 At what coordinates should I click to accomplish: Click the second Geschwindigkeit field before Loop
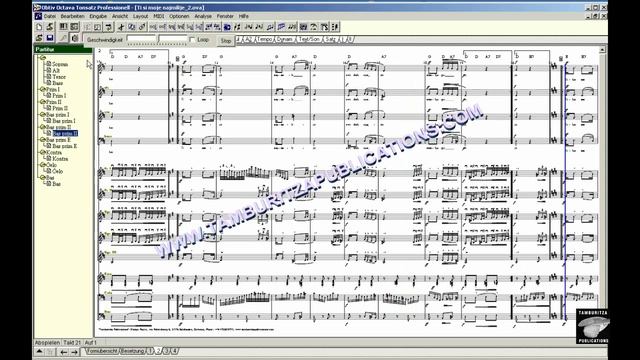point(173,39)
